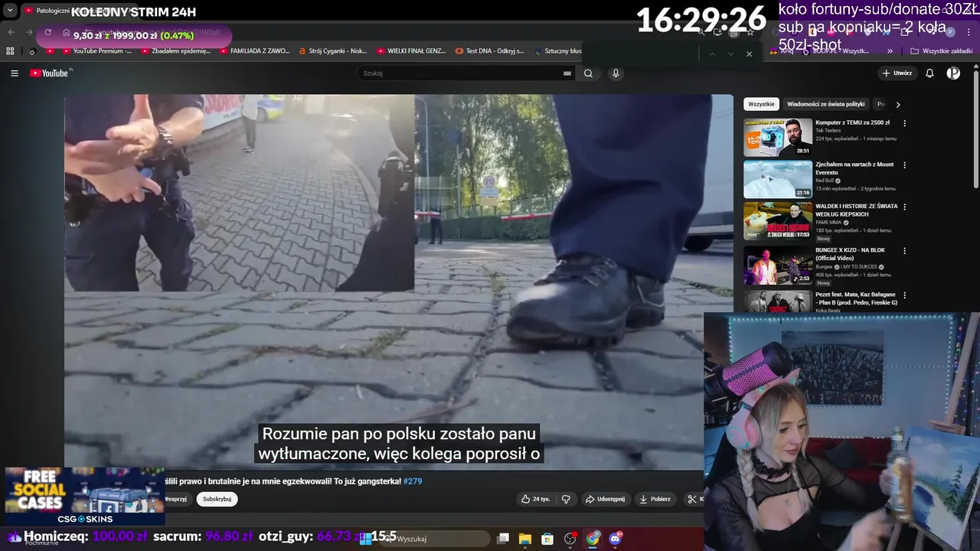Show next filter chips with right arrow
This screenshot has height=551, width=980.
(898, 104)
